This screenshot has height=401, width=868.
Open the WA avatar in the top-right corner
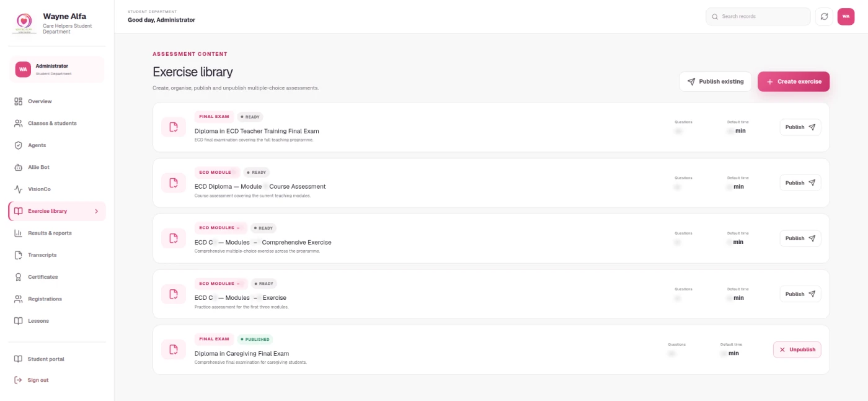point(846,17)
